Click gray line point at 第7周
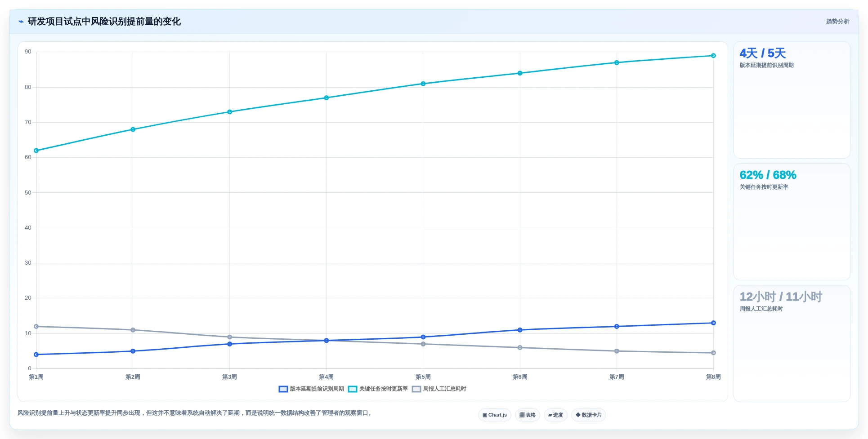868x439 pixels. coord(617,351)
